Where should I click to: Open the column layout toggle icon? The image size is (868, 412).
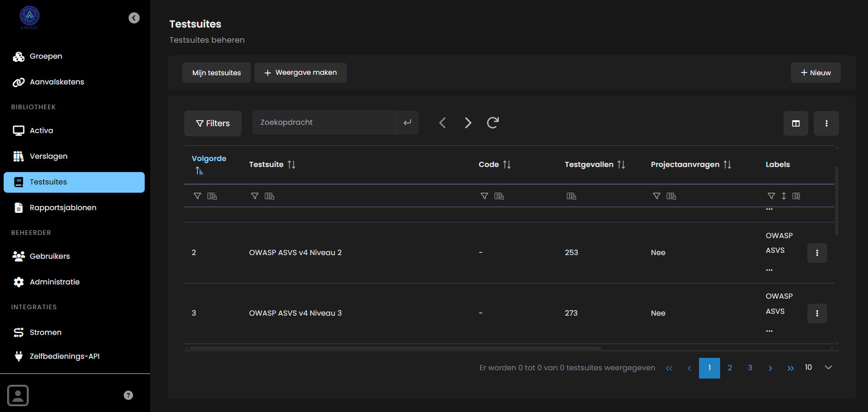coord(795,123)
